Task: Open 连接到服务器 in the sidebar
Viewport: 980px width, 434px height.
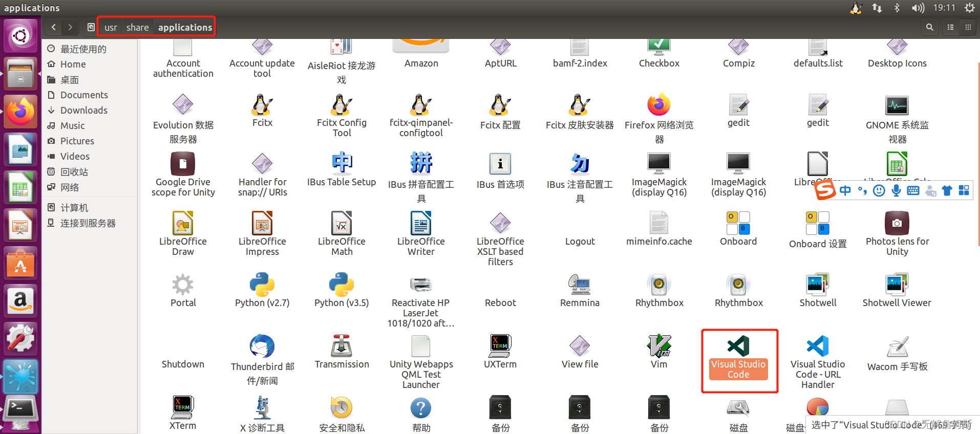Action: click(x=89, y=223)
